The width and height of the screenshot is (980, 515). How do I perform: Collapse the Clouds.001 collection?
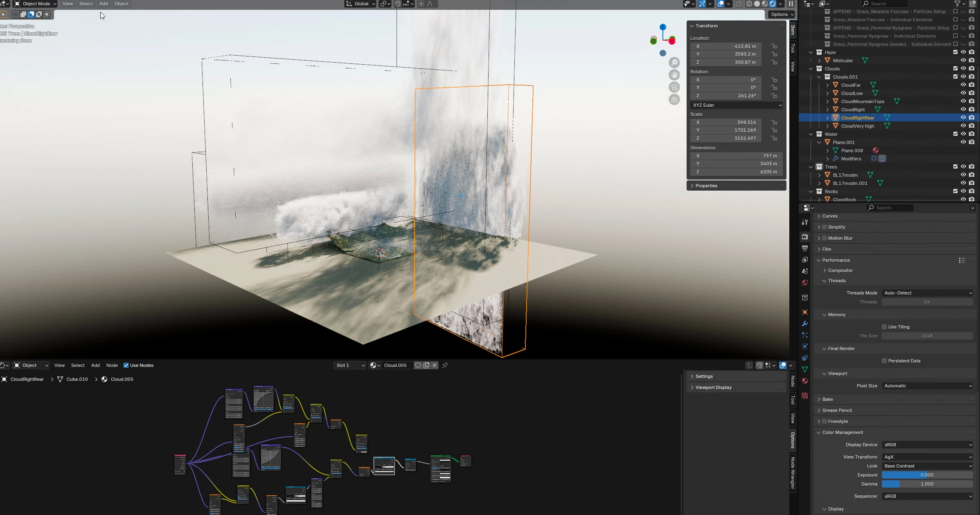819,77
